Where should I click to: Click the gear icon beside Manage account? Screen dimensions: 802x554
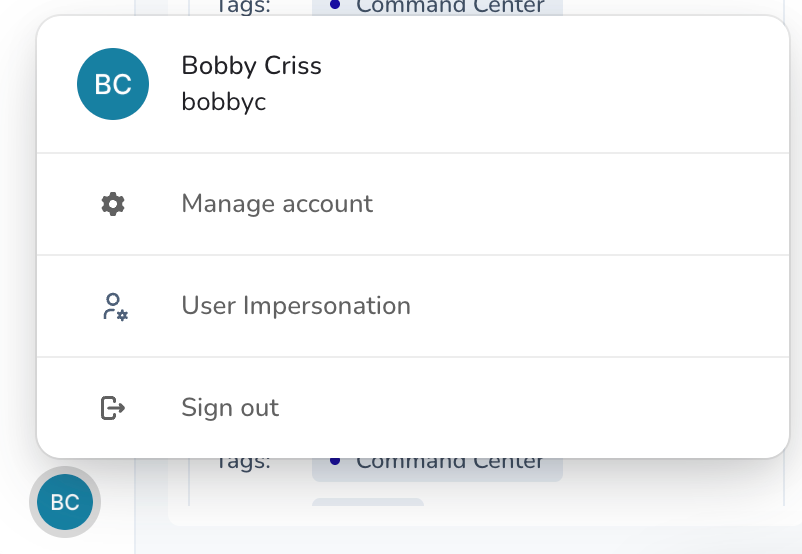click(x=113, y=204)
